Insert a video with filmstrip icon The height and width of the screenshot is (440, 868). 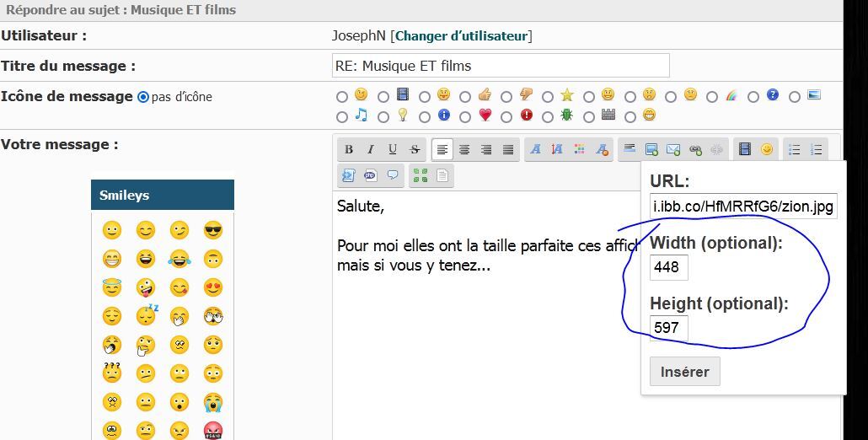pyautogui.click(x=744, y=150)
